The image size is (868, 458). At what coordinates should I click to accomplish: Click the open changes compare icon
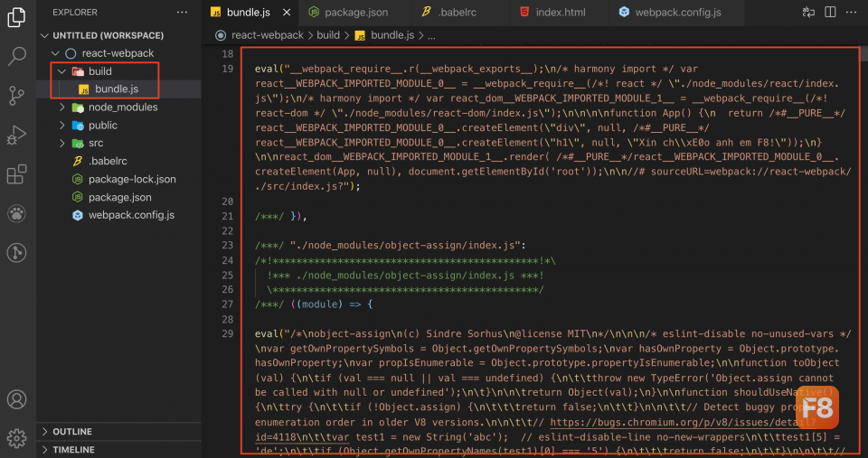(808, 12)
